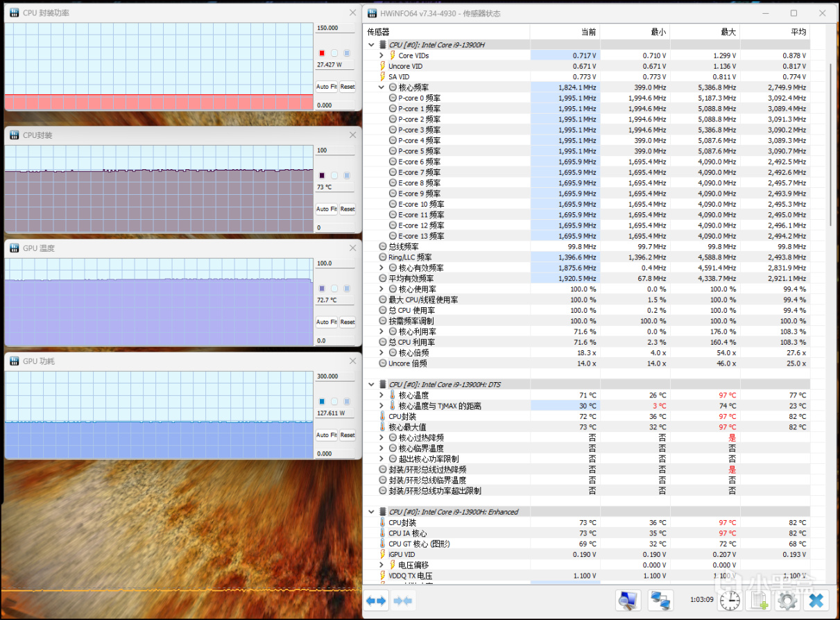
Task: Click the chip icon of CPU i9-13900H DTS header
Action: tap(383, 384)
